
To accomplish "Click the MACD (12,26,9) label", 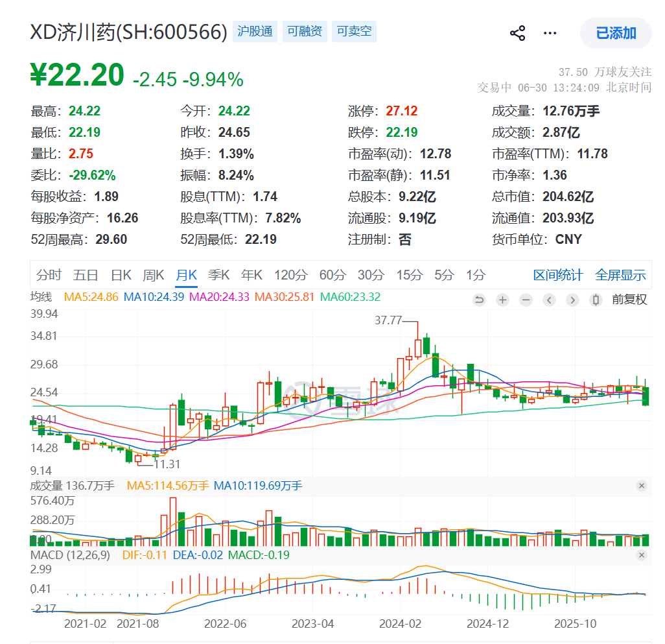I will [71, 555].
